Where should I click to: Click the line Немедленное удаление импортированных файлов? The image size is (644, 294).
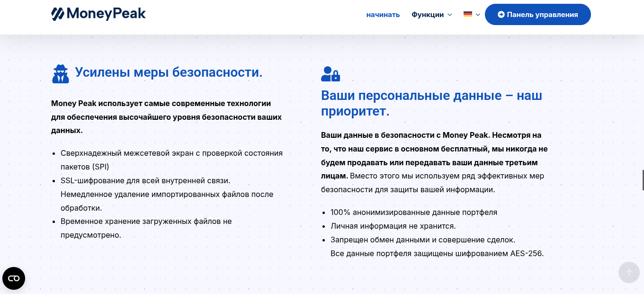[167, 201]
